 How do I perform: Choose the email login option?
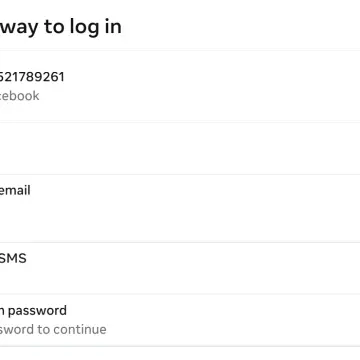pos(180,208)
